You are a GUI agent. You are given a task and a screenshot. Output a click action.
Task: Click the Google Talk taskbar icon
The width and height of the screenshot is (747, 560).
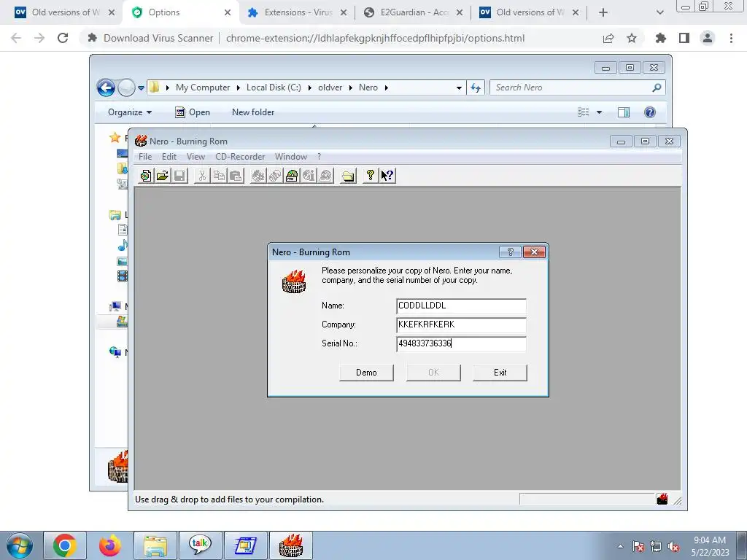pyautogui.click(x=200, y=545)
